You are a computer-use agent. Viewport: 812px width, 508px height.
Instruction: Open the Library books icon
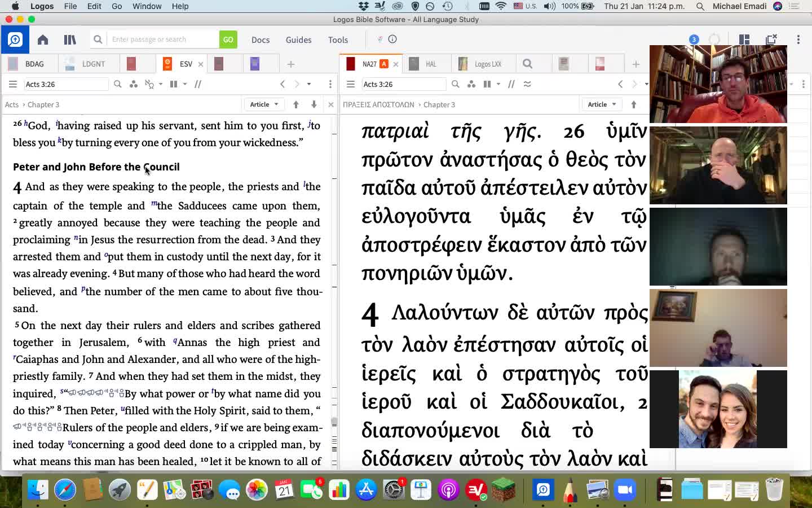pyautogui.click(x=70, y=40)
